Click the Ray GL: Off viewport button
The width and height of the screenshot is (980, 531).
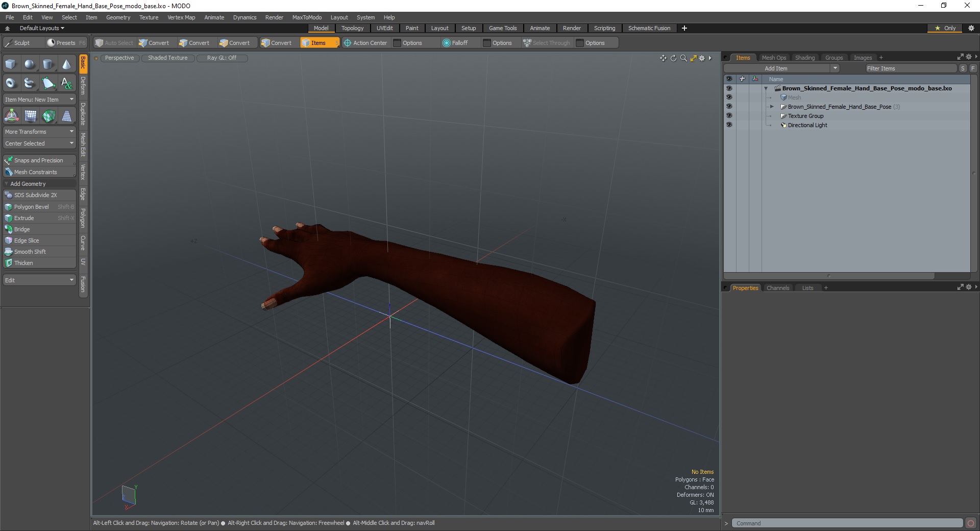[222, 58]
